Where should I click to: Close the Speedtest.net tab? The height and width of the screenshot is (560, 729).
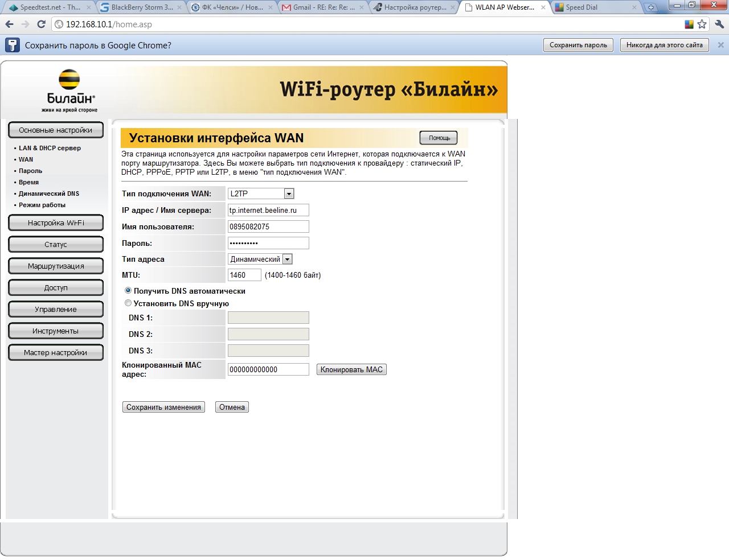[89, 7]
